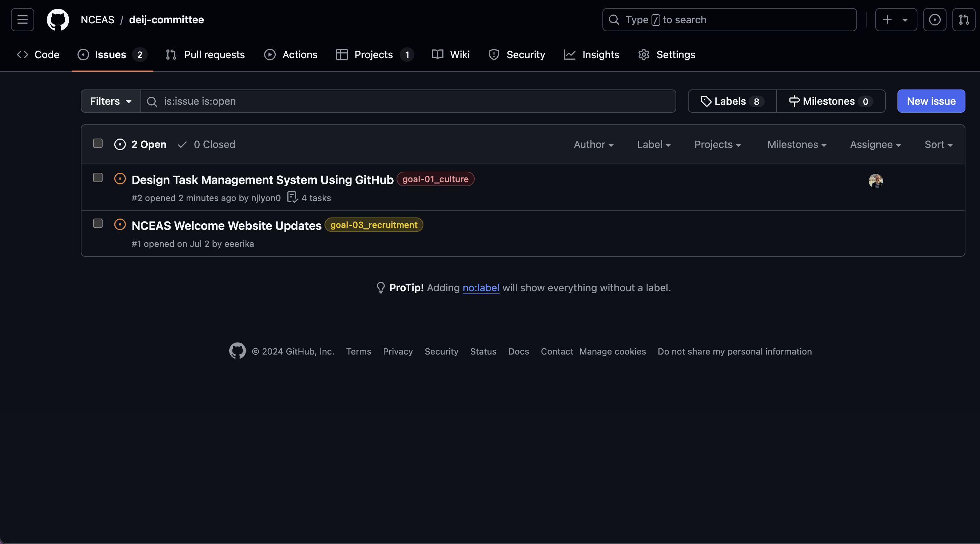Open your issues via header circle icon

coord(935,19)
